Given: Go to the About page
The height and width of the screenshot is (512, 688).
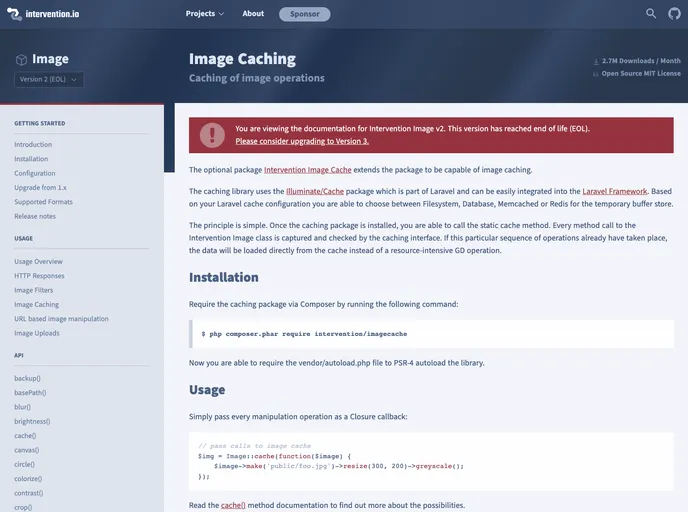Looking at the screenshot, I should pos(253,14).
